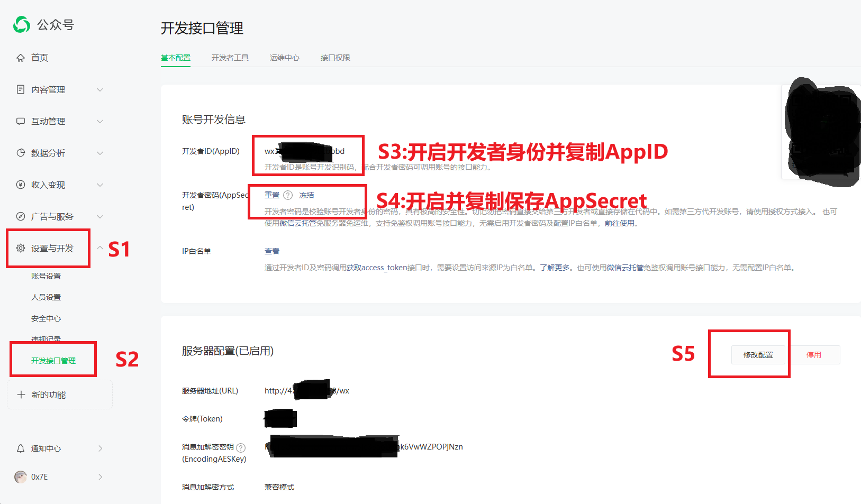This screenshot has width=861, height=504.
Task: Click the 广告与服务 compass icon
Action: (21, 216)
